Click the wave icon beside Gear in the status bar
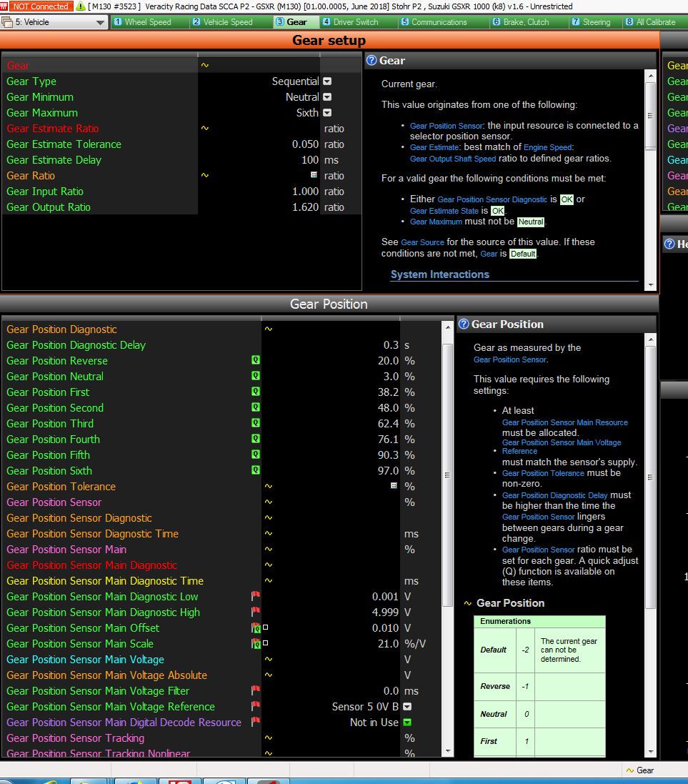The height and width of the screenshot is (784, 688). tap(630, 770)
